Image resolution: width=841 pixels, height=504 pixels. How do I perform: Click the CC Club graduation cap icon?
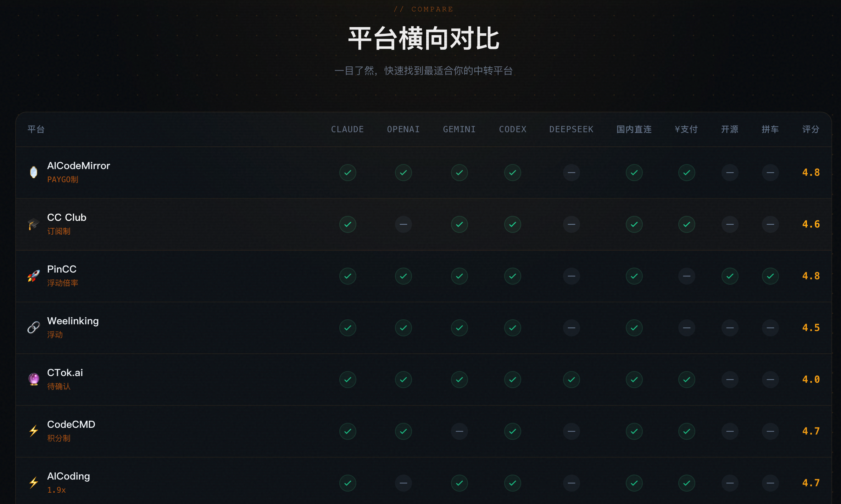click(33, 224)
